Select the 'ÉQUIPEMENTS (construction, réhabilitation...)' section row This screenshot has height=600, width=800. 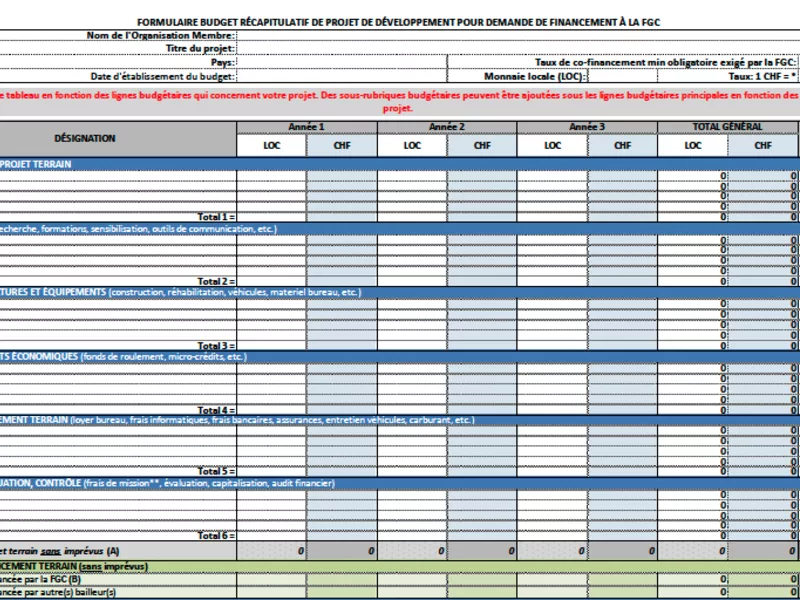point(400,292)
